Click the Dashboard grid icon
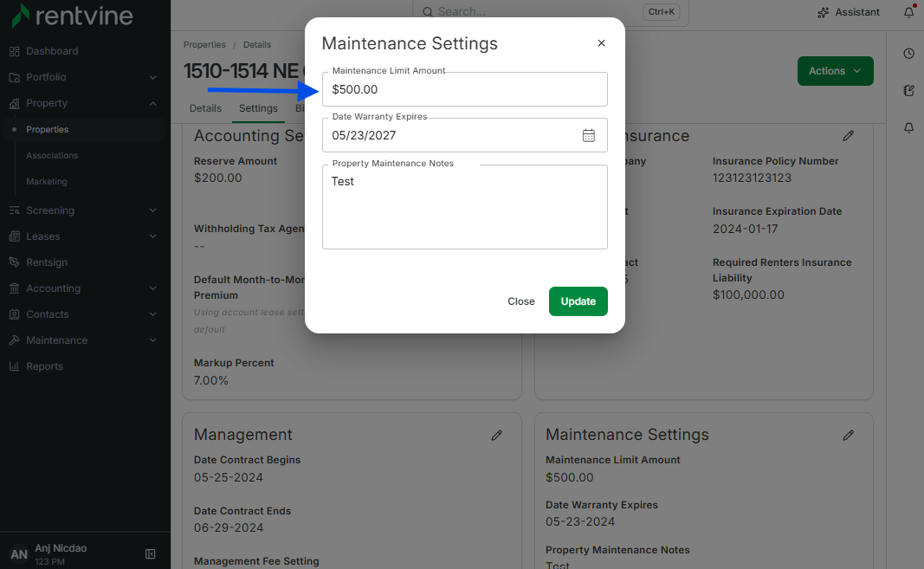 coord(14,51)
